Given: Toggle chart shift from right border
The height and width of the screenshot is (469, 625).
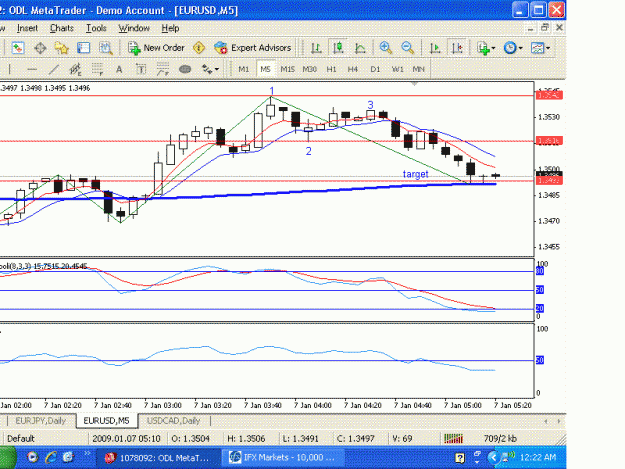Looking at the screenshot, I should pyautogui.click(x=457, y=48).
